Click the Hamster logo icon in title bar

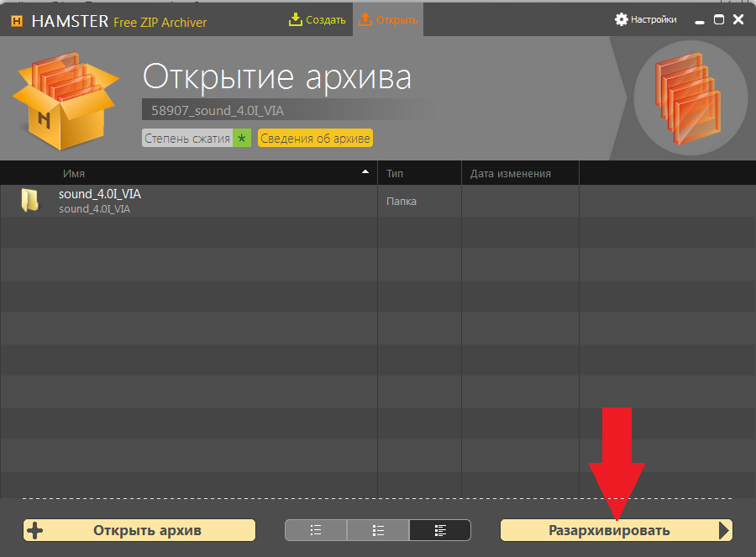pyautogui.click(x=17, y=21)
